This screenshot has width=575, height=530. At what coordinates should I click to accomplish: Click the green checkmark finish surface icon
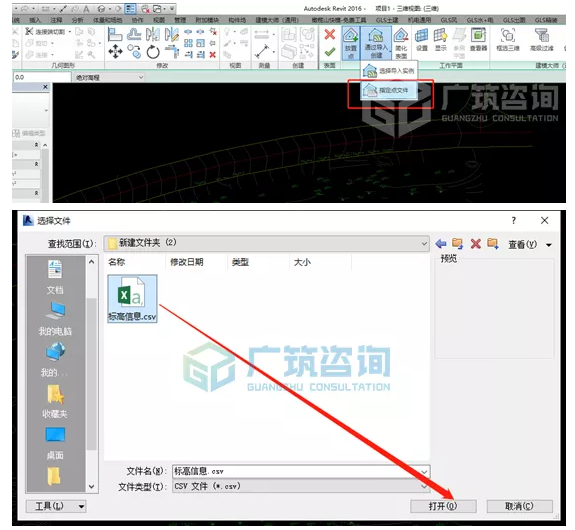(x=330, y=52)
